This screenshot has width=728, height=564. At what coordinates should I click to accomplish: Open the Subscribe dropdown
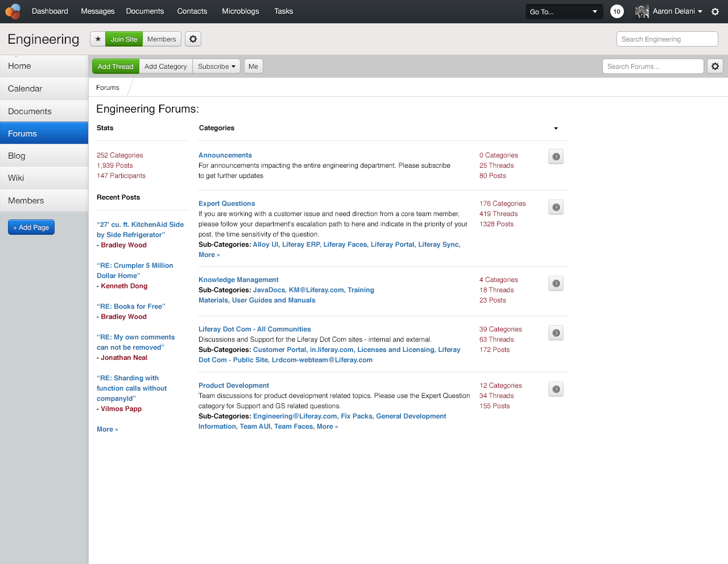[x=216, y=66]
